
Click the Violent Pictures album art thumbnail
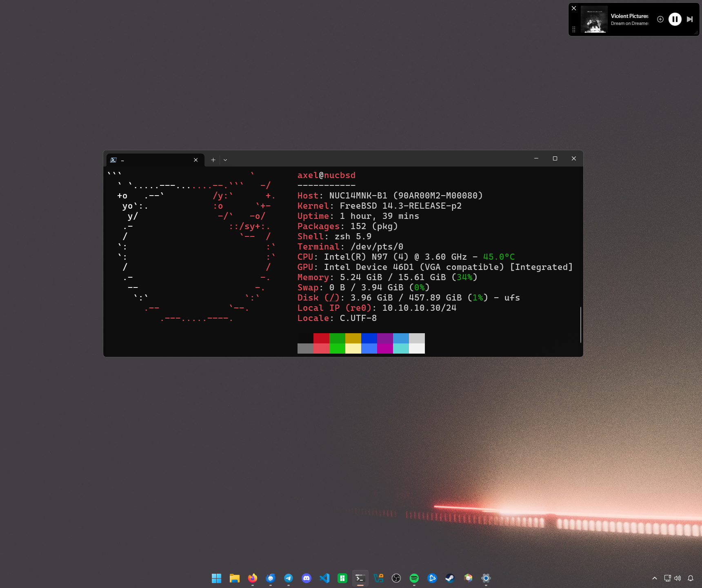pyautogui.click(x=594, y=19)
